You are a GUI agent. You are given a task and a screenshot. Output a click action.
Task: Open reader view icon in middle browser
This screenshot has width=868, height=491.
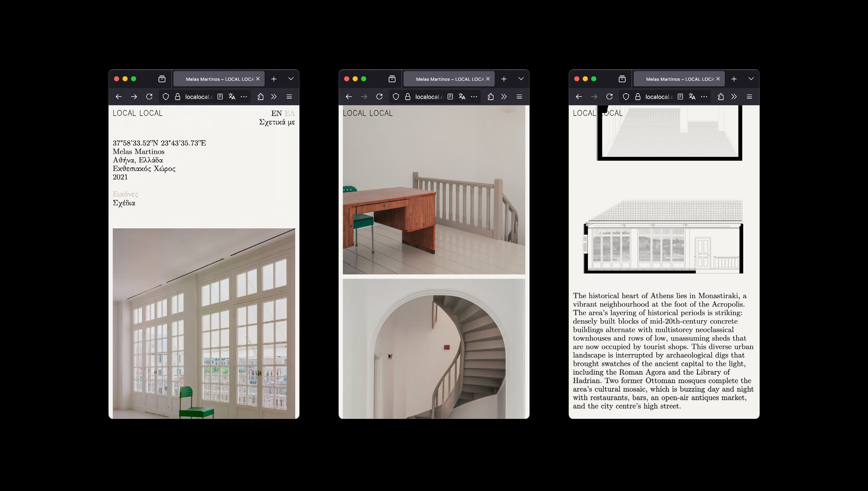pyautogui.click(x=450, y=97)
